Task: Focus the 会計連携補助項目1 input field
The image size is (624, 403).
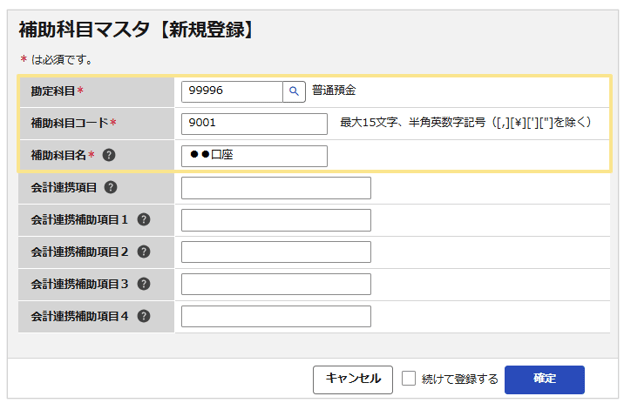Action: [x=276, y=220]
